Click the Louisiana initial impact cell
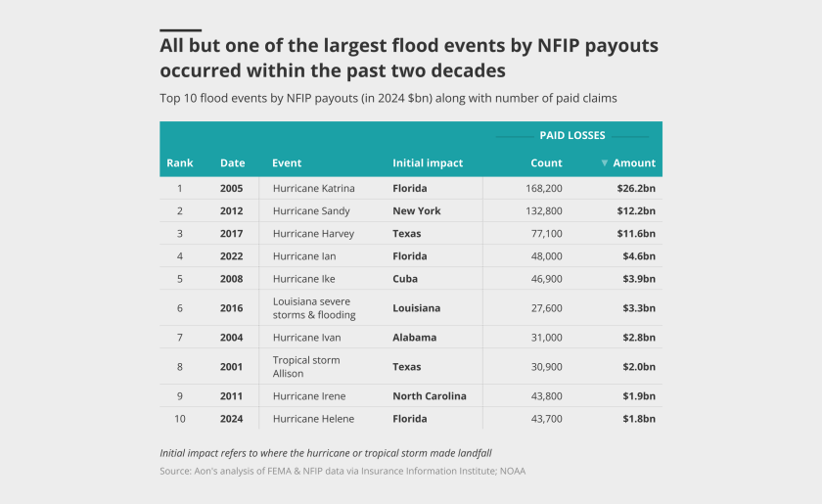The height and width of the screenshot is (504, 822). (x=416, y=308)
